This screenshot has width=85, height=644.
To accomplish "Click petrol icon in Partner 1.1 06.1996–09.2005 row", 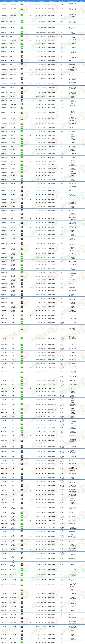I will tap(22, 569).
